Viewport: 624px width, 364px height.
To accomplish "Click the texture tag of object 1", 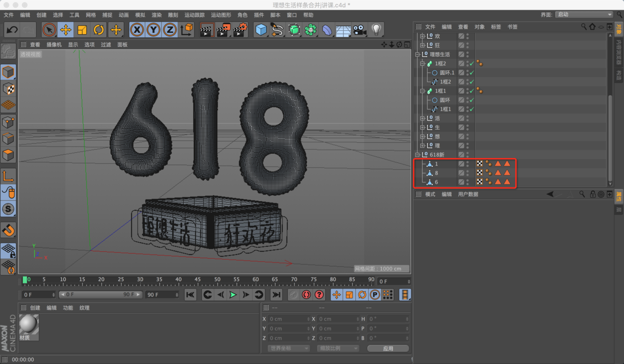I will click(x=480, y=164).
